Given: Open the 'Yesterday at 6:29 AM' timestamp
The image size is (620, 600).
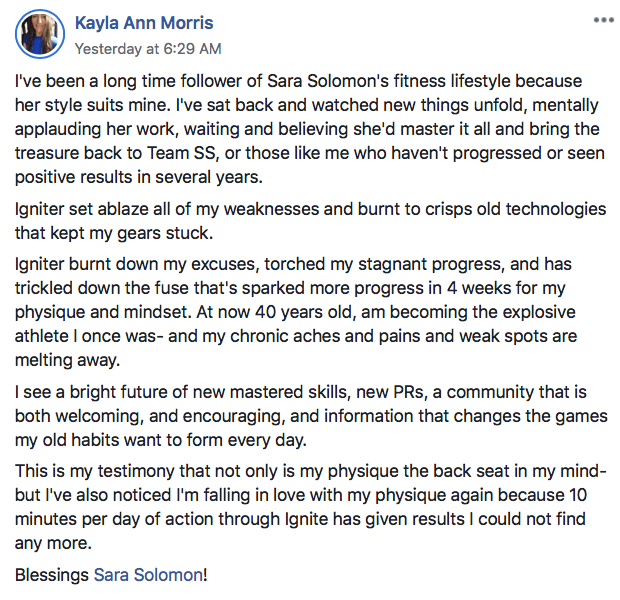Looking at the screenshot, I should (x=148, y=49).
